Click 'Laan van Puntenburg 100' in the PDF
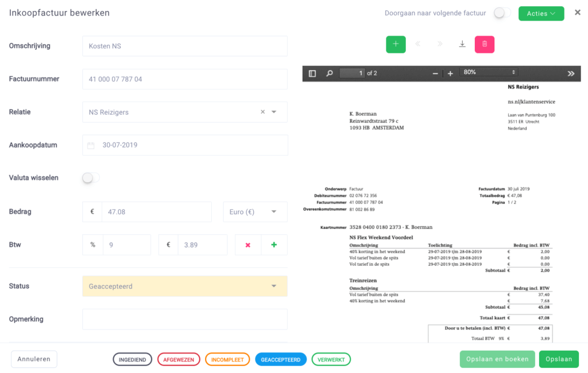Image resolution: width=588 pixels, height=373 pixels. click(531, 115)
